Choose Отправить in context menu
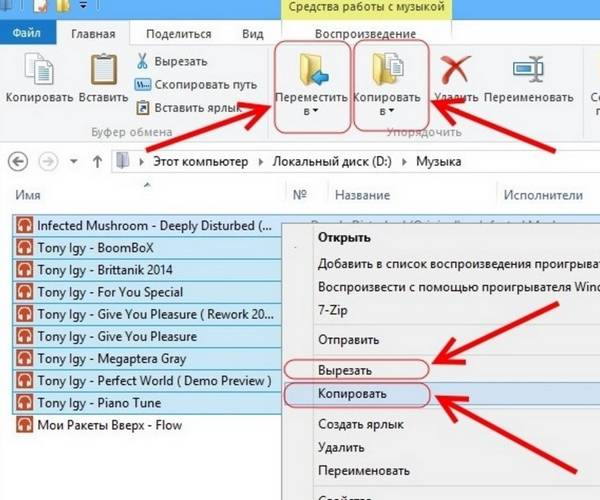 349,340
